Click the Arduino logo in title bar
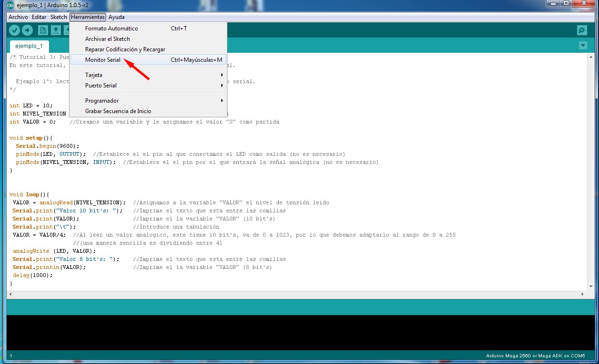The image size is (599, 364). (x=11, y=5)
